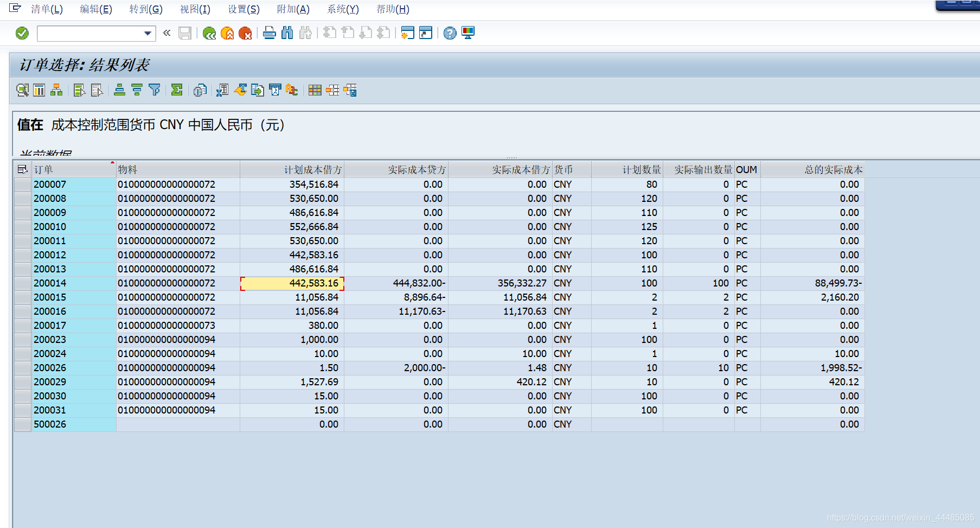This screenshot has height=528, width=980.
Task: Click the green Back icon
Action: 209,33
